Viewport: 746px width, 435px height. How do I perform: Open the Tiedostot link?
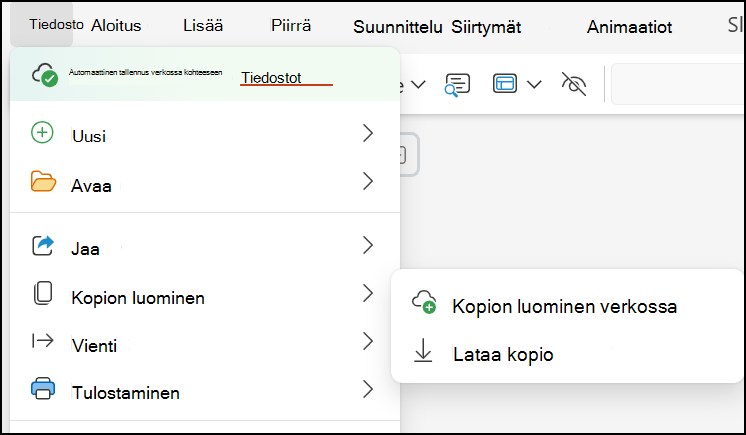pyautogui.click(x=271, y=78)
